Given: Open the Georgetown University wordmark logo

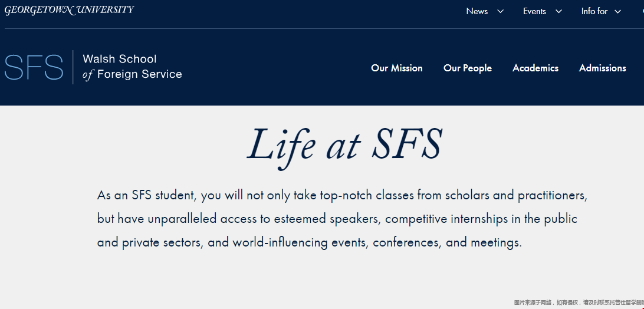Looking at the screenshot, I should 69,10.
